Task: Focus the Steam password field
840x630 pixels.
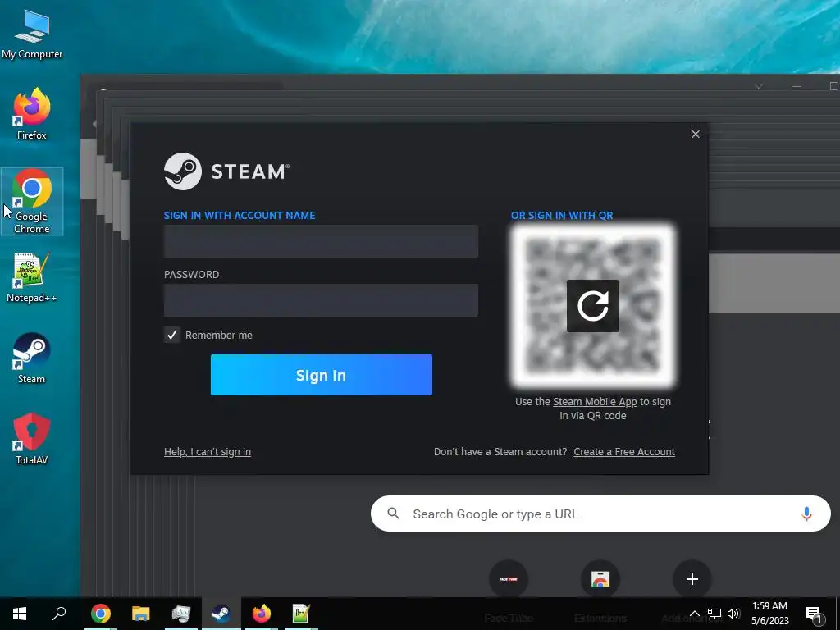Action: click(x=321, y=300)
